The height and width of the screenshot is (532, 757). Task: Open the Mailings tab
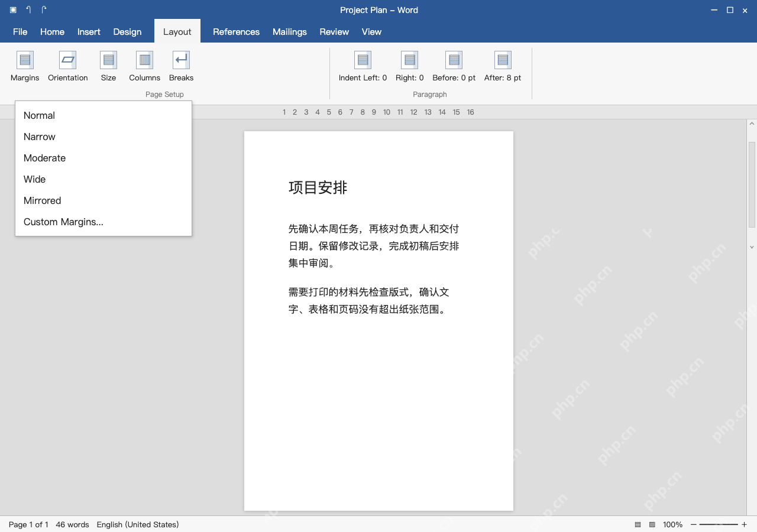[290, 32]
